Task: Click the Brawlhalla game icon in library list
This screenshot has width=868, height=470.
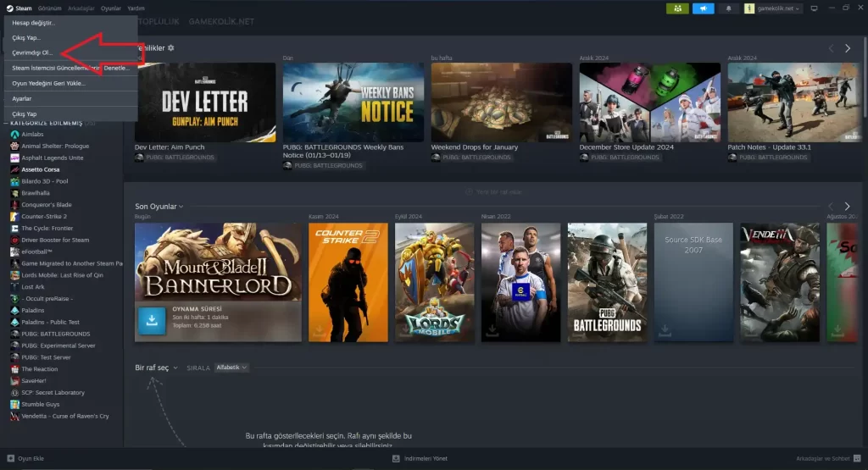Action: coord(15,193)
